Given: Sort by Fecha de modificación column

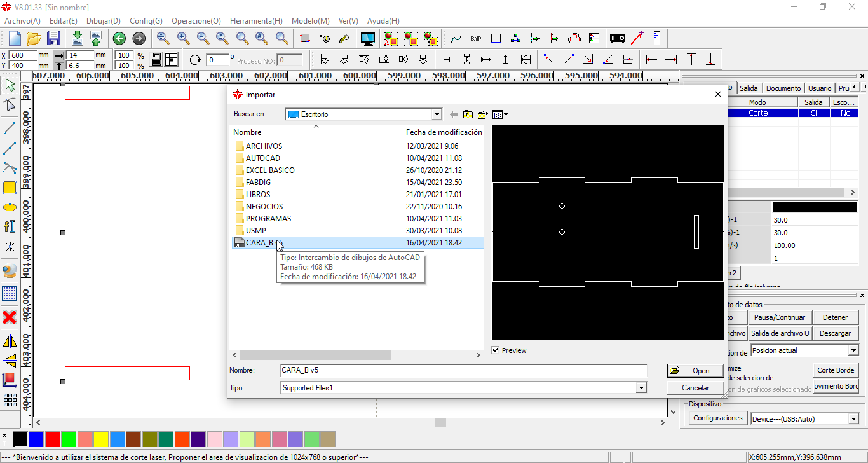Looking at the screenshot, I should pos(444,132).
